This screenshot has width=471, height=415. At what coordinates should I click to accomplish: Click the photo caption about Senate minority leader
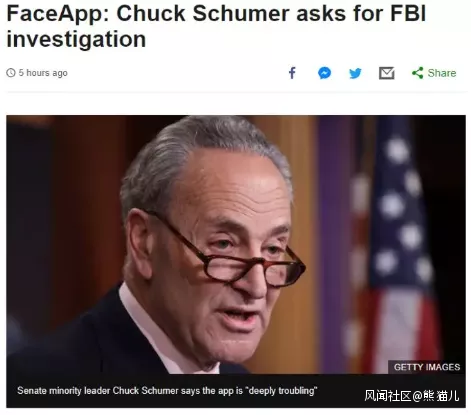(x=167, y=390)
